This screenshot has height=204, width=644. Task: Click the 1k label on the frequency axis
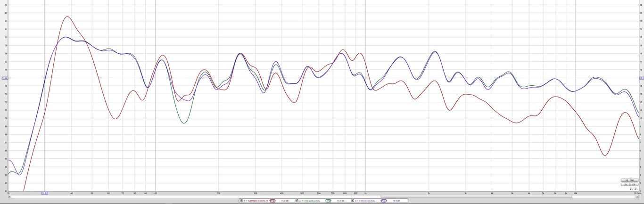pos(365,193)
